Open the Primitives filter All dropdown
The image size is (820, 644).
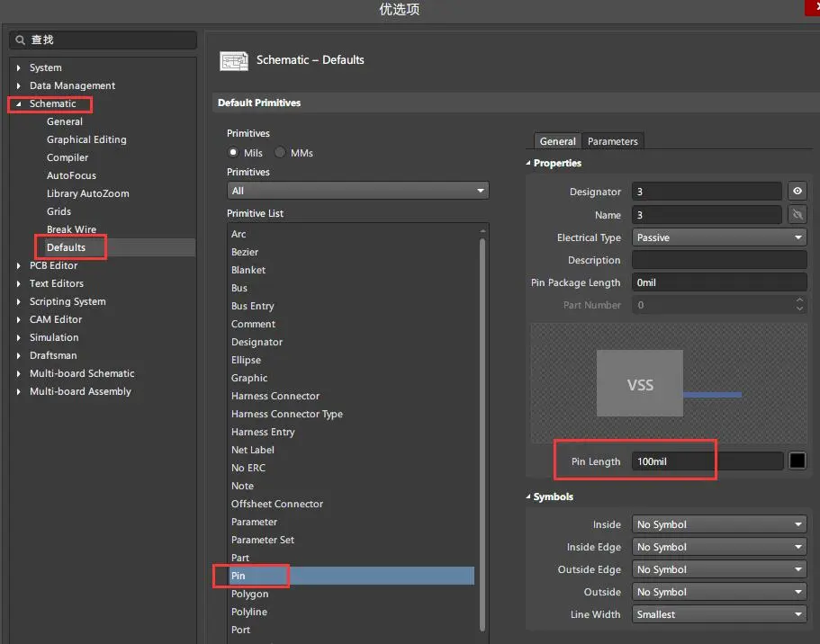click(357, 191)
